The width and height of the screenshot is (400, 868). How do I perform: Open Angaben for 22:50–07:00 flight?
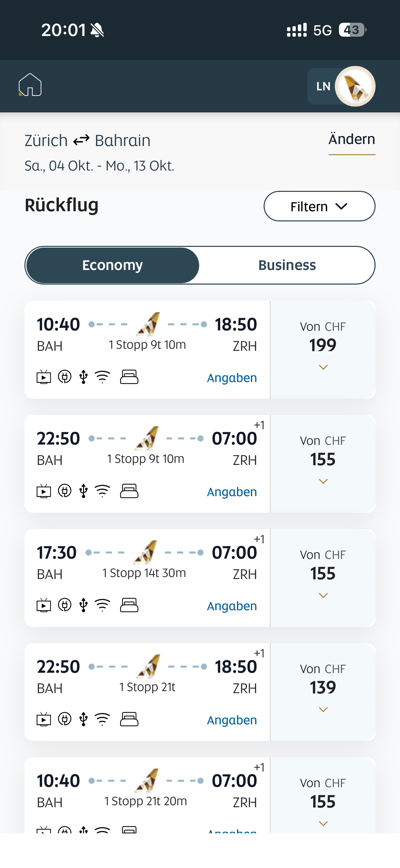point(232,492)
